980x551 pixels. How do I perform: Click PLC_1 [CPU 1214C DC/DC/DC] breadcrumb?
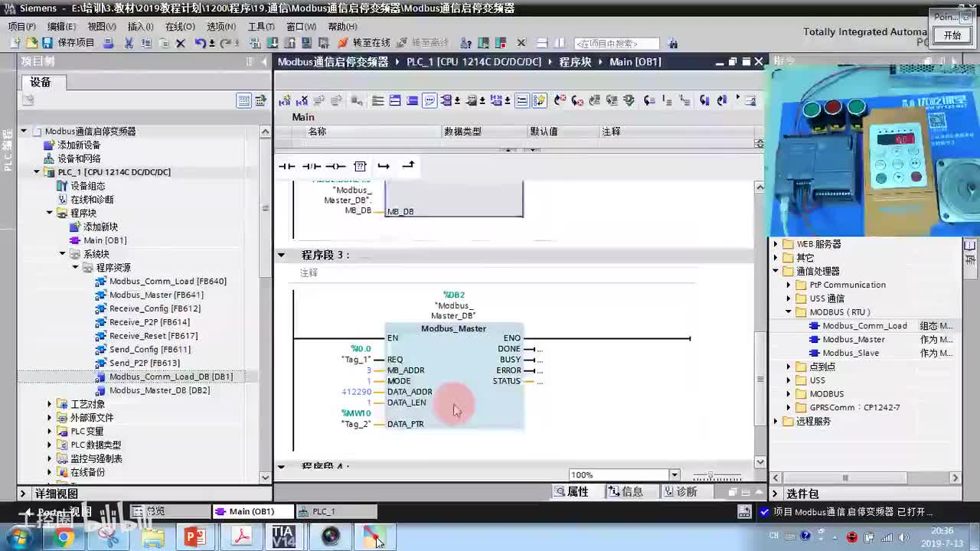tap(474, 61)
